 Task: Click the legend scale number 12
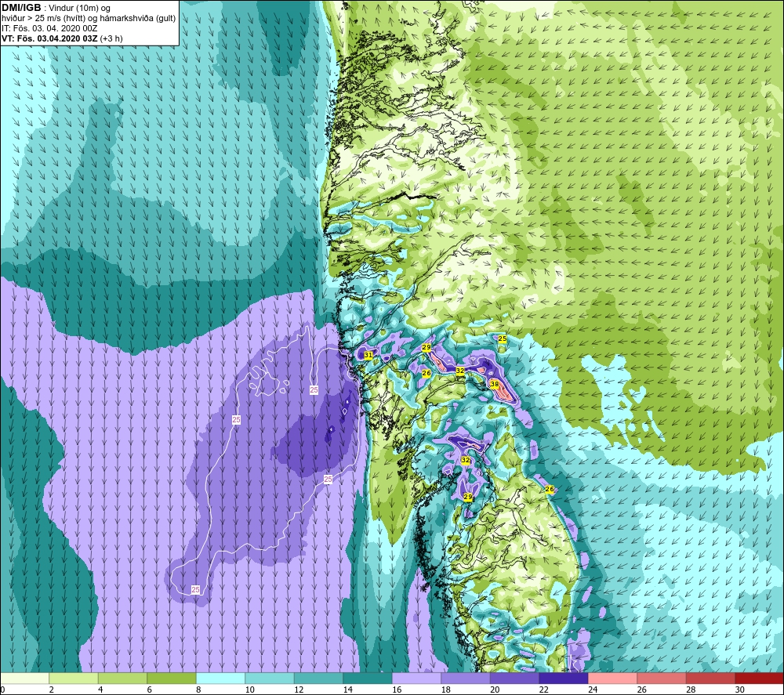[x=299, y=690]
